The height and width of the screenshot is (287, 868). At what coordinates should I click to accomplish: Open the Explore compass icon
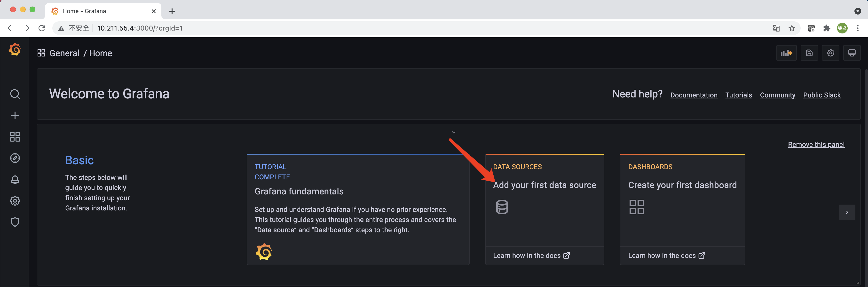coord(15,158)
